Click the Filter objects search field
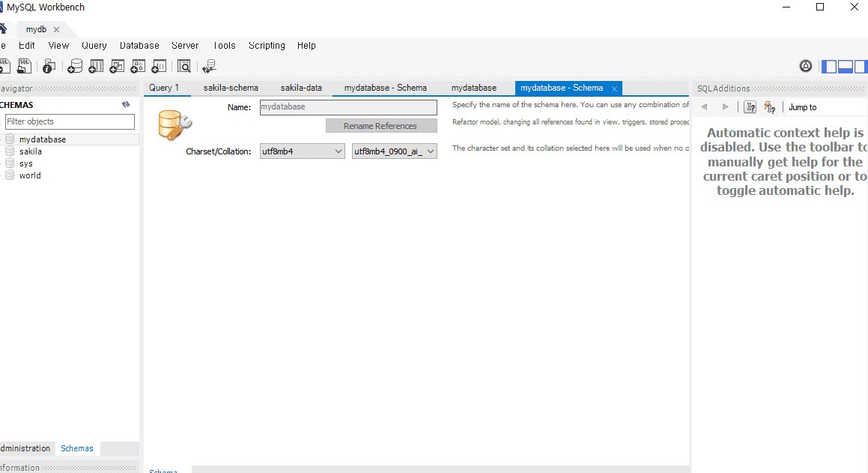Image resolution: width=868 pixels, height=473 pixels. pyautogui.click(x=70, y=121)
